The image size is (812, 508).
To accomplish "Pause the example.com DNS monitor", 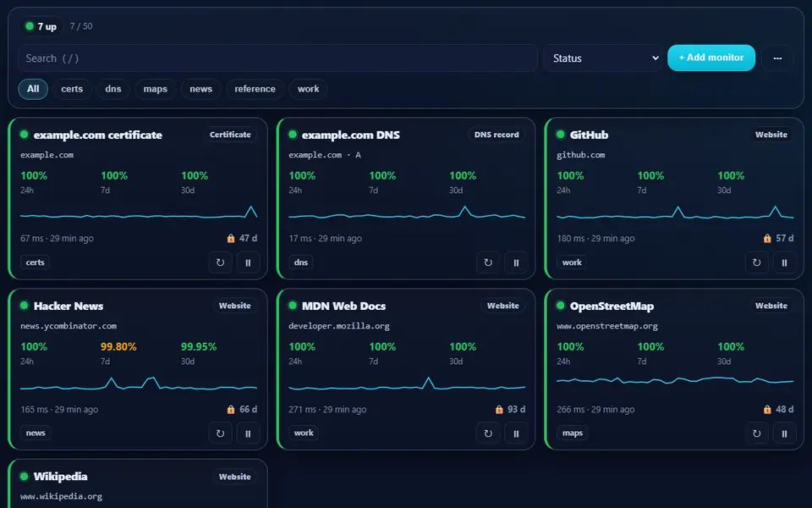I will pos(516,262).
